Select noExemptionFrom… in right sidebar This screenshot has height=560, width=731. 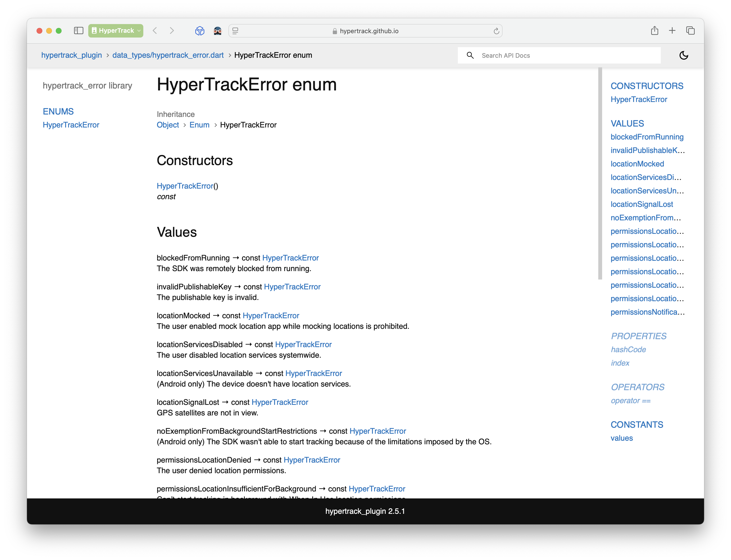646,218
